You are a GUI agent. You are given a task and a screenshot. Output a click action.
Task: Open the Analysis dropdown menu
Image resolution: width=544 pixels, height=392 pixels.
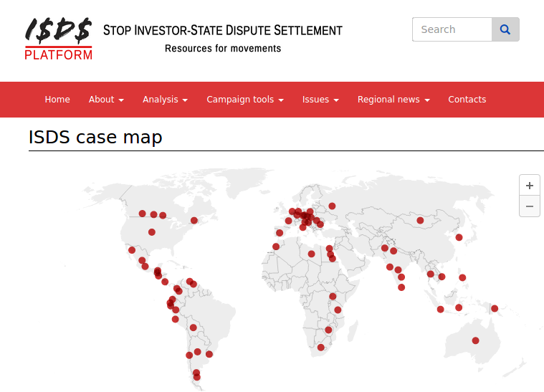click(165, 100)
